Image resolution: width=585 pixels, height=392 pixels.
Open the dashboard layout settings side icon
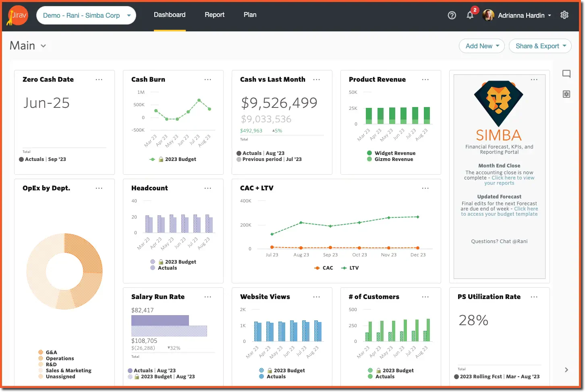[x=566, y=94]
